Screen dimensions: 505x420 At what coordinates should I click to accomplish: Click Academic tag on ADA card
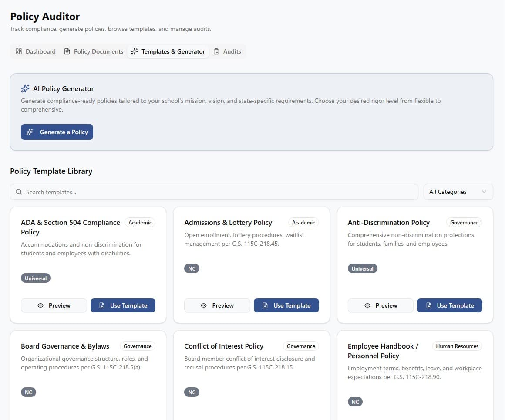point(140,222)
